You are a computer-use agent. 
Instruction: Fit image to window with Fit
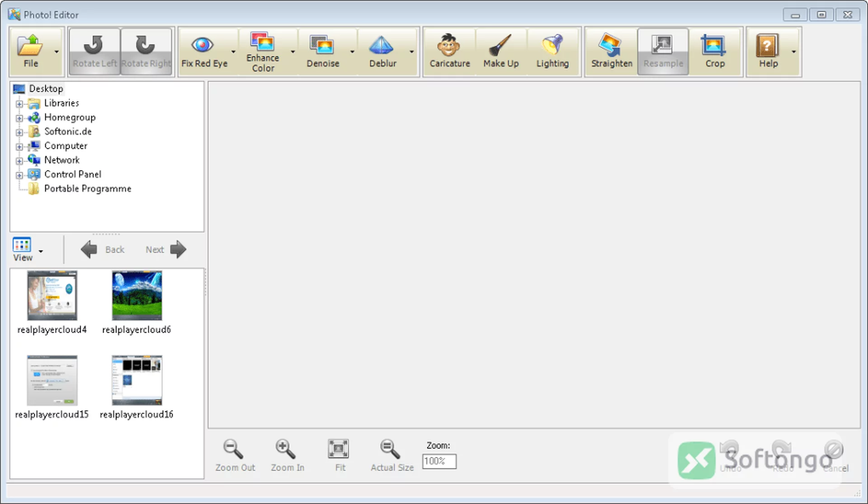(339, 455)
